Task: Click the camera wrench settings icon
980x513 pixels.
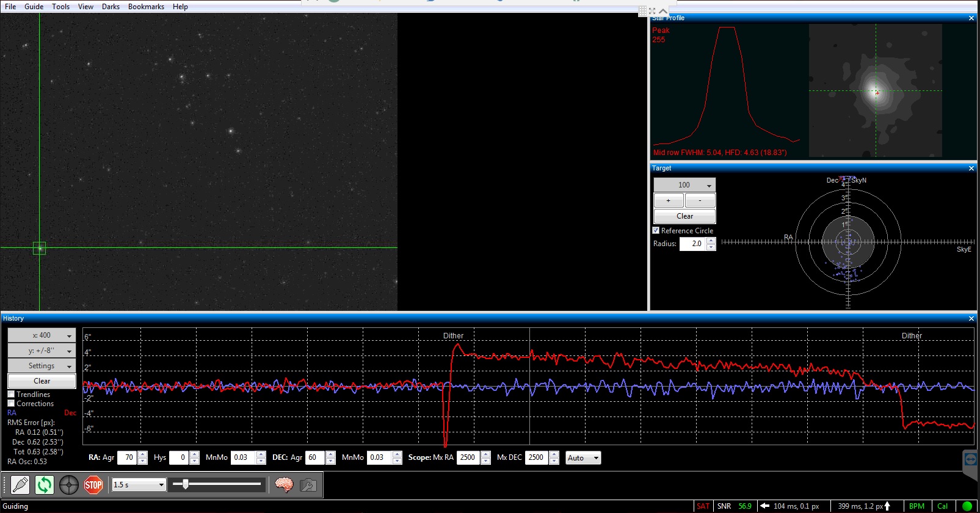Action: [308, 485]
